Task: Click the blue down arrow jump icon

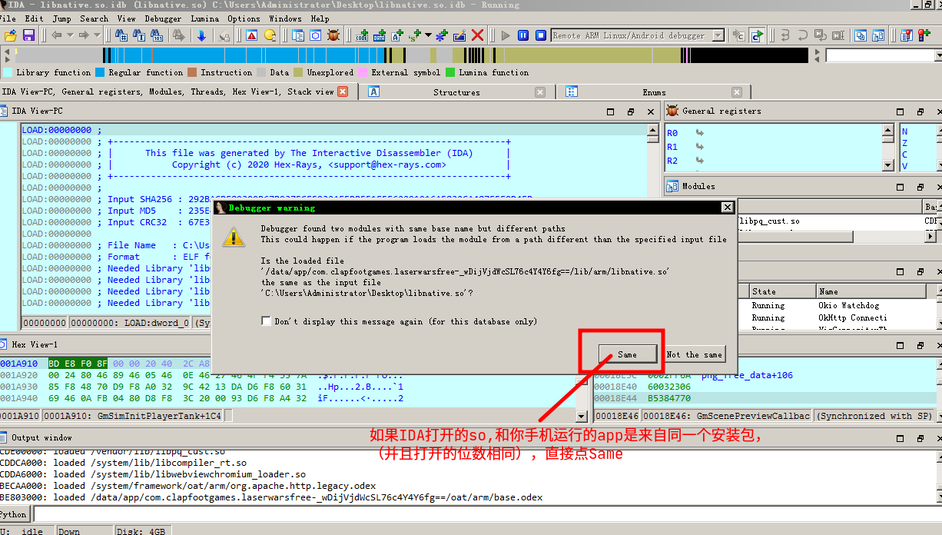Action: (x=201, y=36)
